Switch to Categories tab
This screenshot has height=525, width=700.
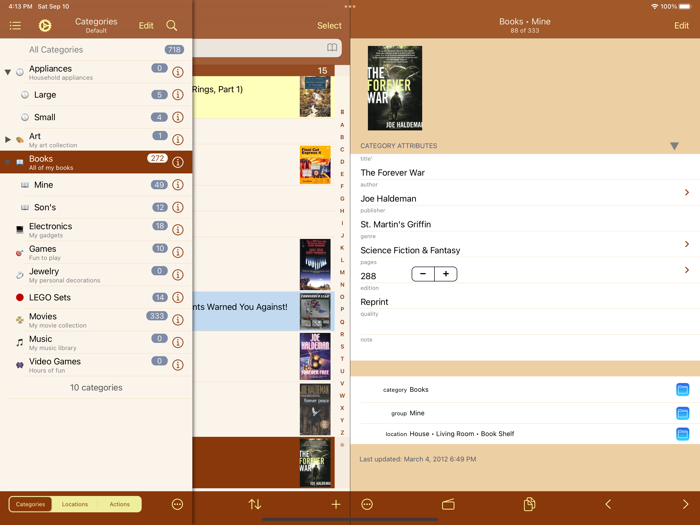[x=30, y=504]
